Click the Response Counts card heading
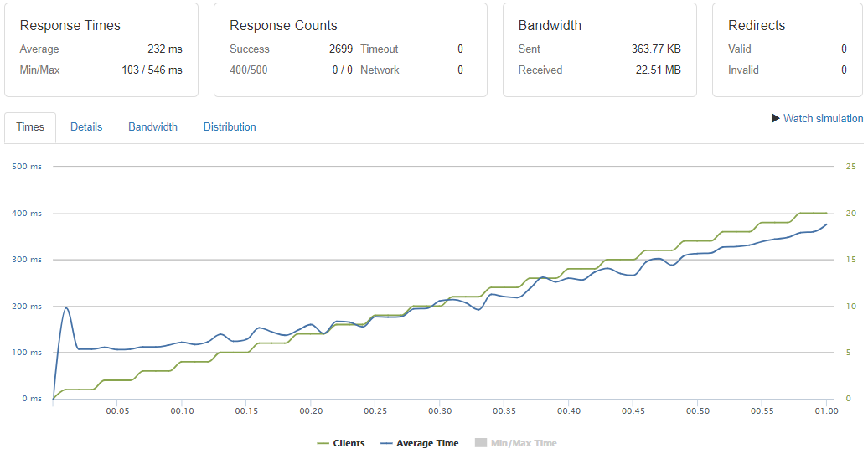Viewport: 868px width, 454px height. click(283, 26)
